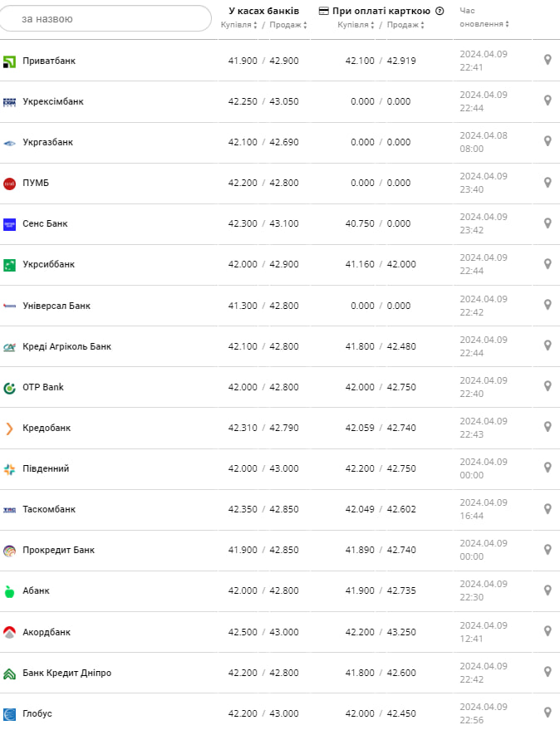Open the Банк Кредит Дніпро link

point(66,673)
